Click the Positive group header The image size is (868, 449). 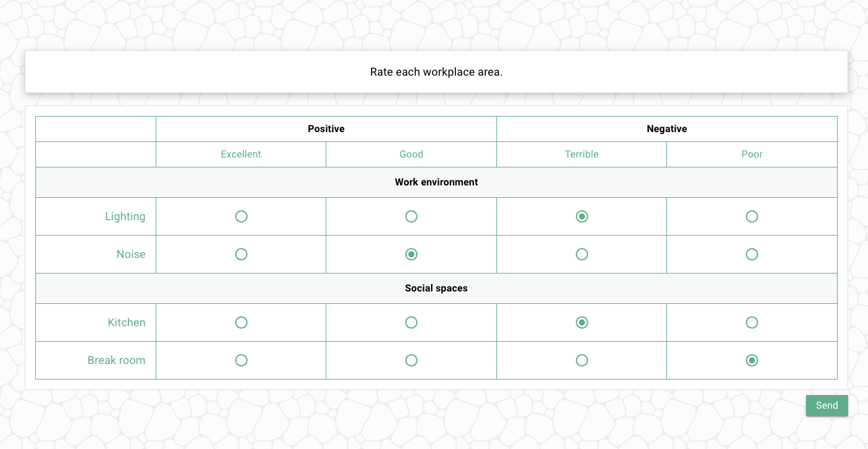(x=326, y=129)
